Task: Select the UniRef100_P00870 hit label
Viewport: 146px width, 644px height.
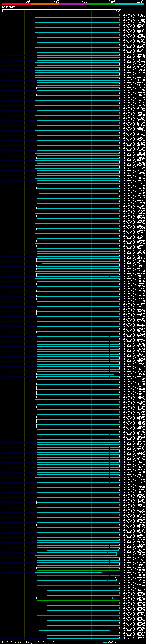Action: (x=134, y=555)
